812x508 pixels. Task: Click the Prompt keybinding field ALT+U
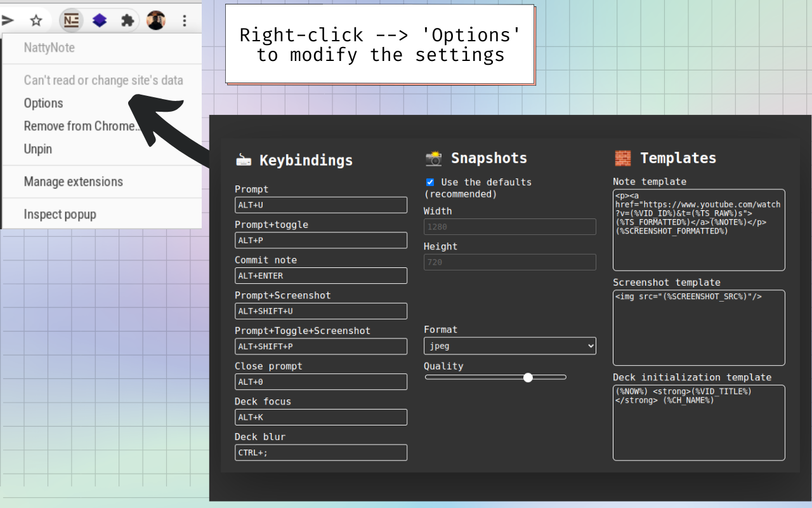[x=321, y=205]
